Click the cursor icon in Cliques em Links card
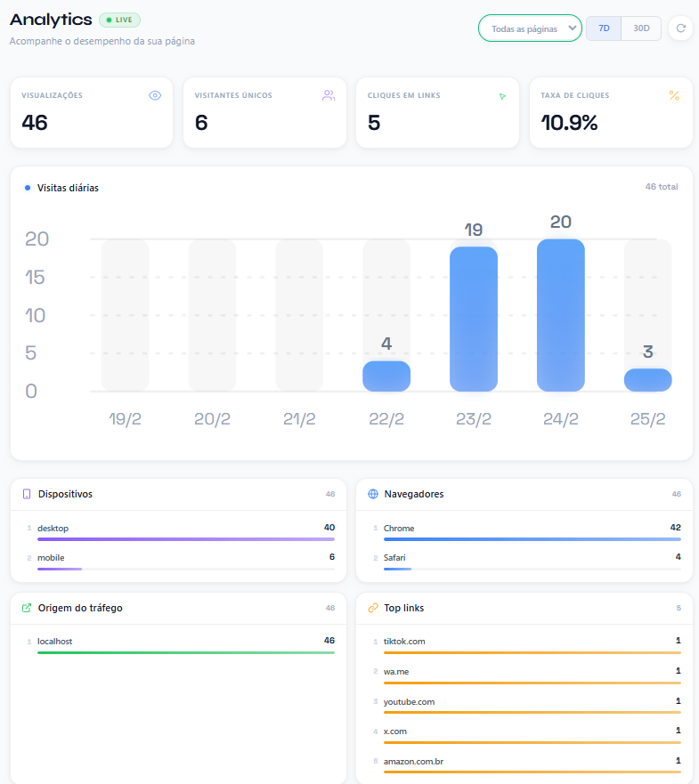The image size is (699, 784). (x=502, y=96)
